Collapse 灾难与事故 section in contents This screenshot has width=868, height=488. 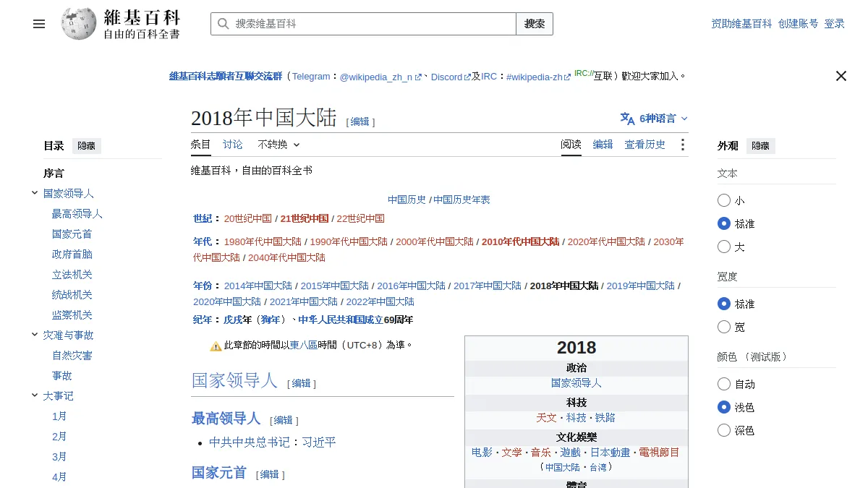click(x=35, y=335)
